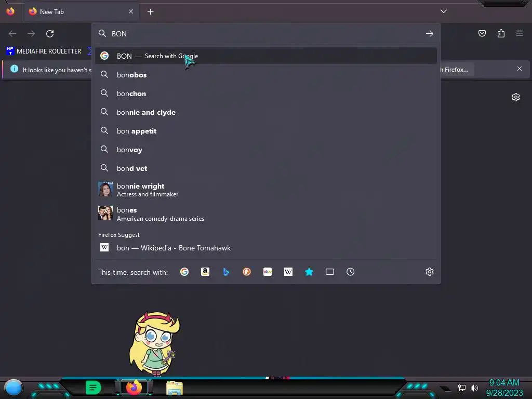
Task: Click the back navigation arrow
Action: click(12, 34)
